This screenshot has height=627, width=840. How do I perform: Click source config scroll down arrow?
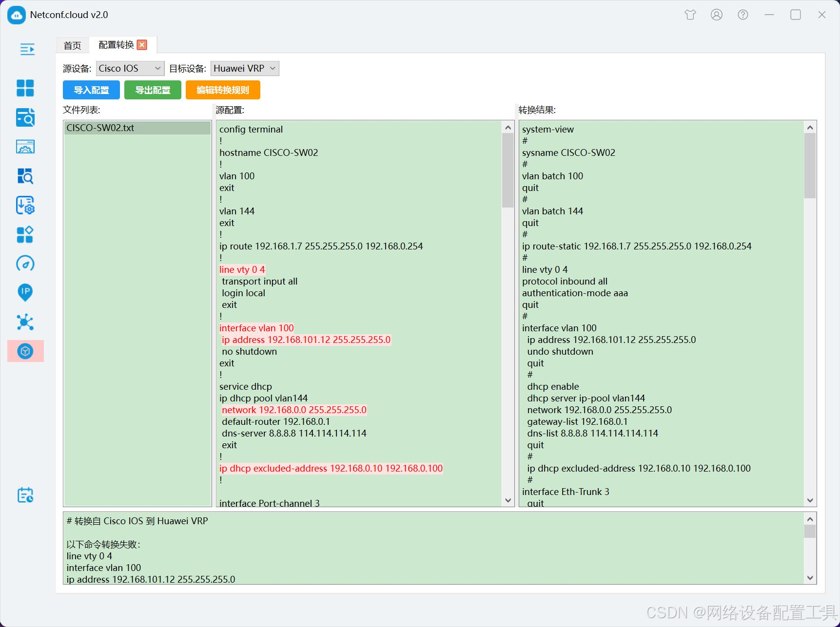click(508, 500)
